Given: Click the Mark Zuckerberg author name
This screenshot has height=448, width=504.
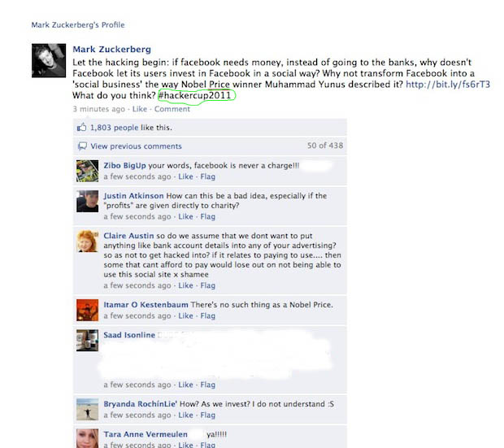Looking at the screenshot, I should coord(111,50).
